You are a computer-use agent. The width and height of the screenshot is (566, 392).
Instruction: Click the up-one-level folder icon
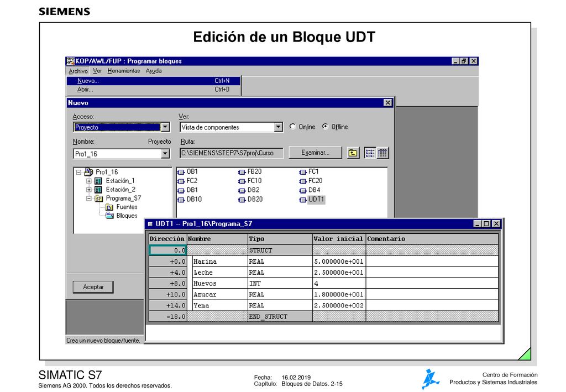click(353, 153)
